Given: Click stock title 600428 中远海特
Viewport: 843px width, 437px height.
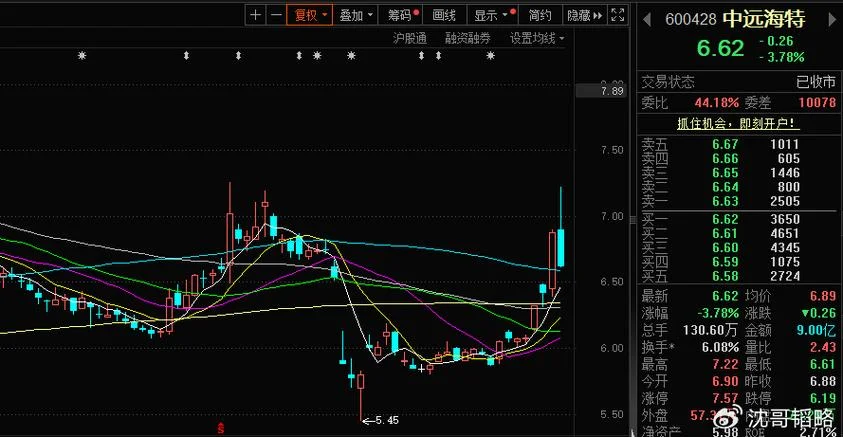Looking at the screenshot, I should pos(735,19).
